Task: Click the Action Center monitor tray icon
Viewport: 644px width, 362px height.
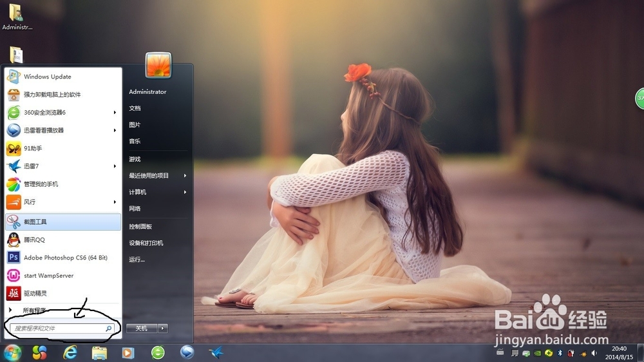Action: (x=515, y=353)
